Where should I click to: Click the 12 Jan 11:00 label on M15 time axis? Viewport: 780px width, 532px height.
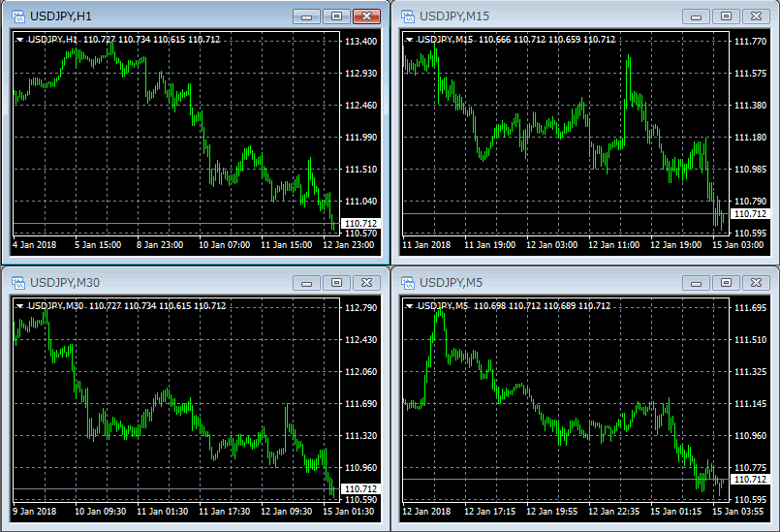tap(614, 245)
